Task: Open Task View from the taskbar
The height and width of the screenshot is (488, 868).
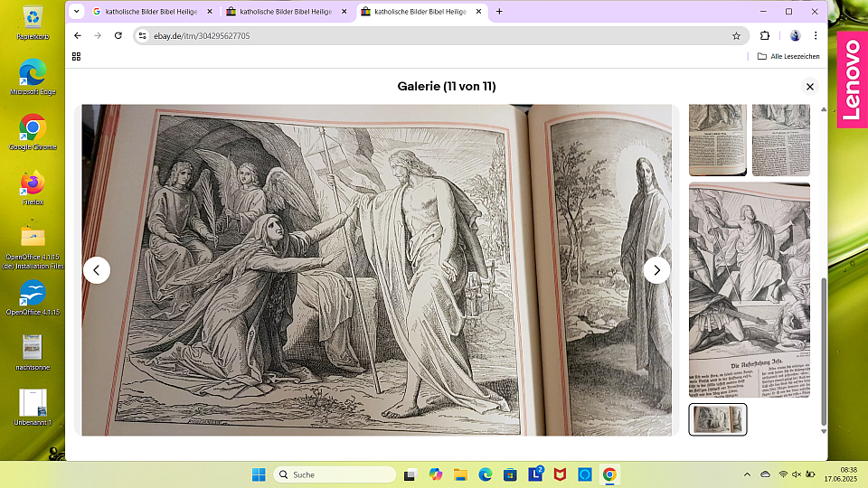Action: tap(410, 474)
